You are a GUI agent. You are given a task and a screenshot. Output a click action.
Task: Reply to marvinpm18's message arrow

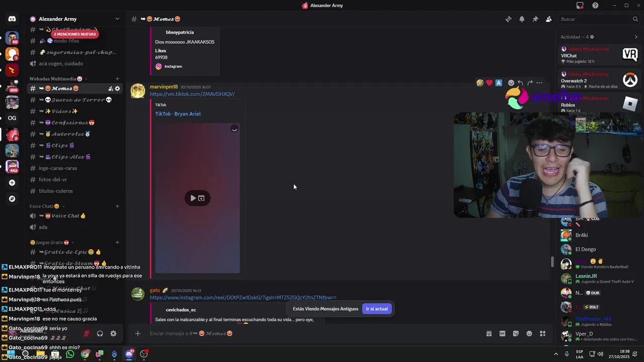pos(520,83)
